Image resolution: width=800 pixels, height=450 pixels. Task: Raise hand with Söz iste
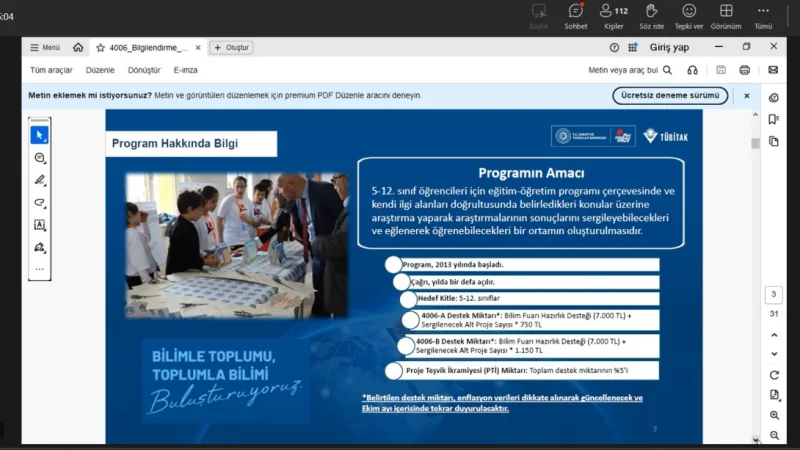652,16
